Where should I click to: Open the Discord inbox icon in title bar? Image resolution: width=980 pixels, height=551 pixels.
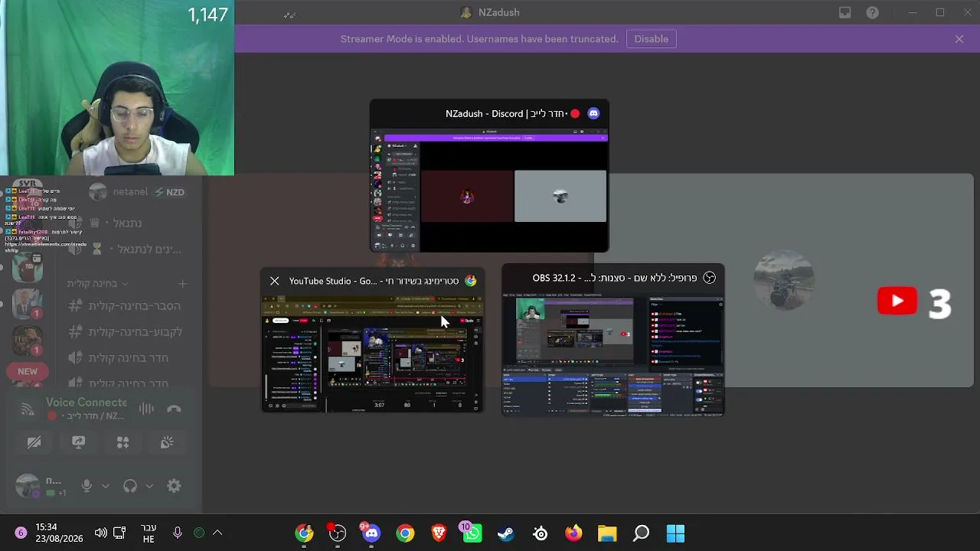point(844,12)
